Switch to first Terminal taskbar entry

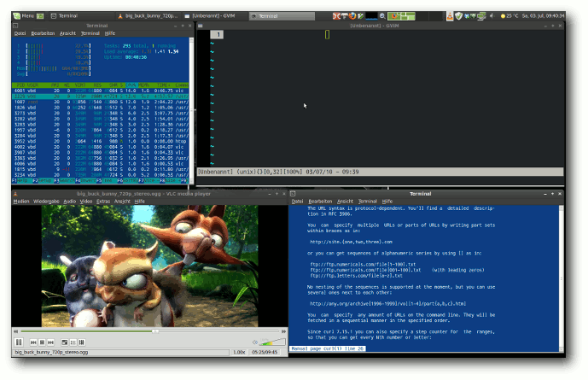[x=81, y=15]
